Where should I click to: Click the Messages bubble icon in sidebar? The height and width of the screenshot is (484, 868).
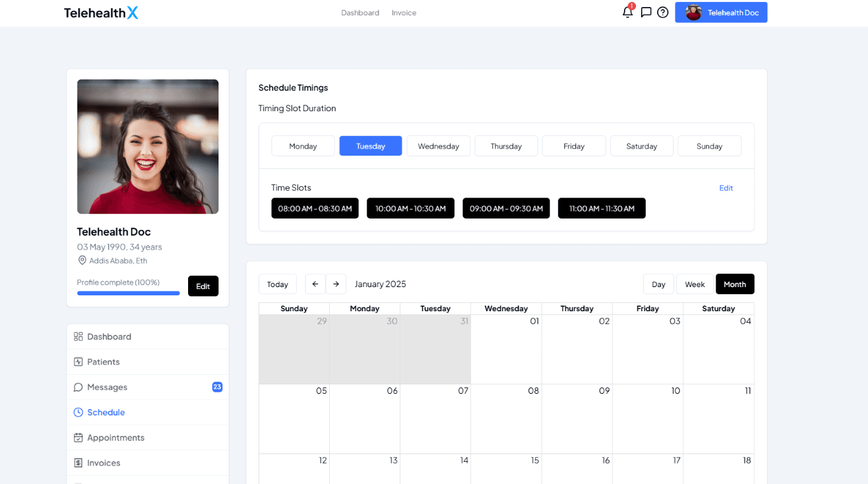78,387
